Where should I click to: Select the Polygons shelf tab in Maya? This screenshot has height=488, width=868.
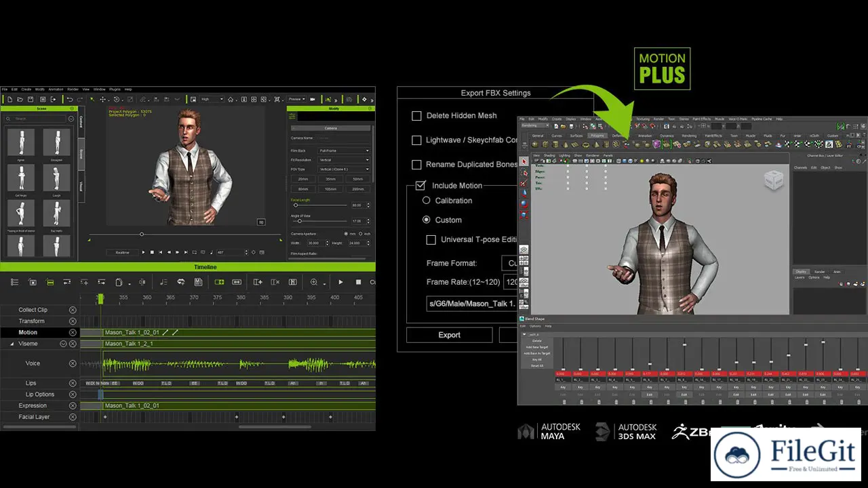pyautogui.click(x=597, y=136)
